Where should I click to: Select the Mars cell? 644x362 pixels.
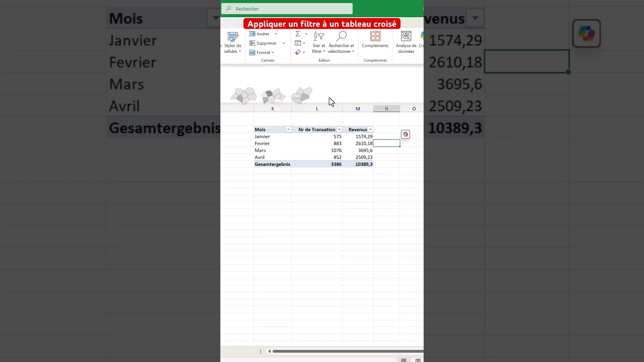tap(273, 150)
